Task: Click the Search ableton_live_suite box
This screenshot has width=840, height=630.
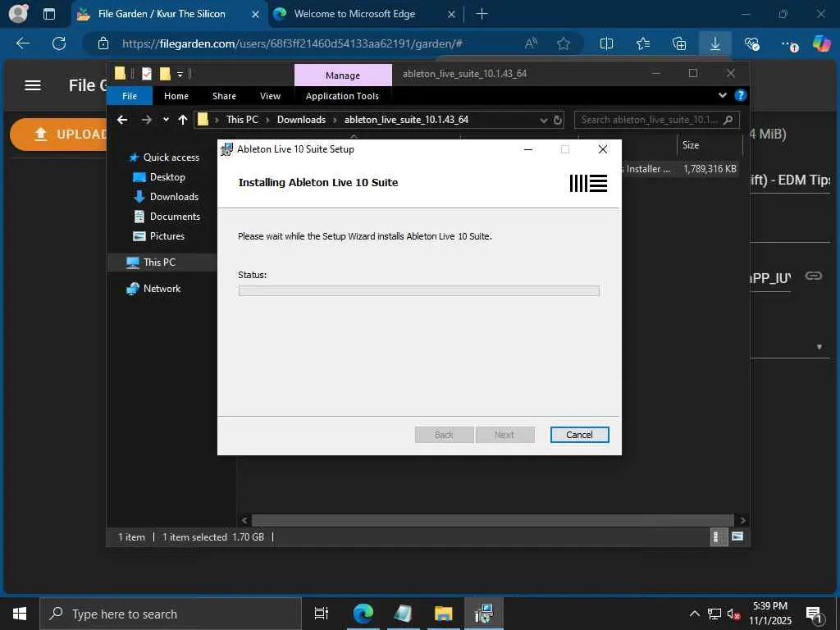Action: pyautogui.click(x=657, y=120)
